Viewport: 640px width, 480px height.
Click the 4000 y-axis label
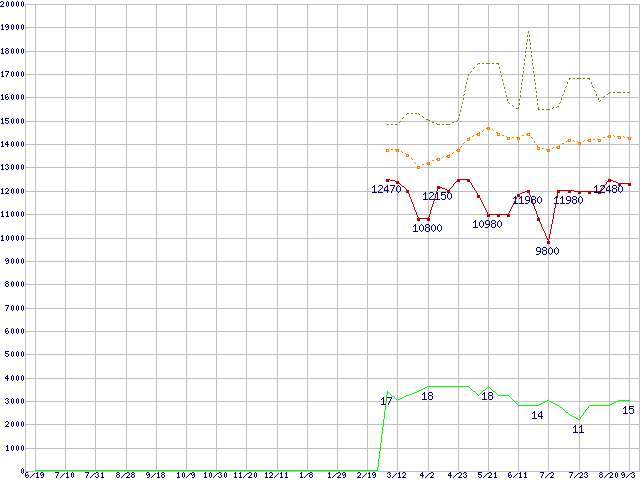coord(15,378)
